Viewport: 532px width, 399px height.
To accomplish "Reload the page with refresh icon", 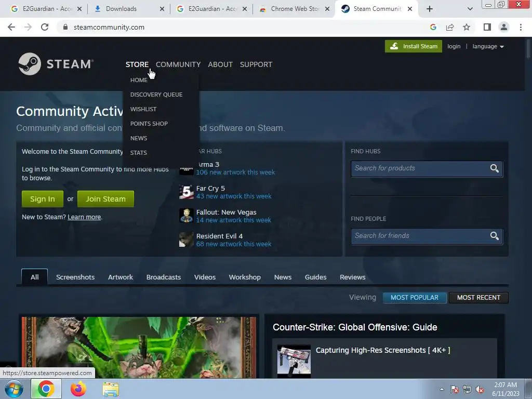I will pyautogui.click(x=45, y=27).
